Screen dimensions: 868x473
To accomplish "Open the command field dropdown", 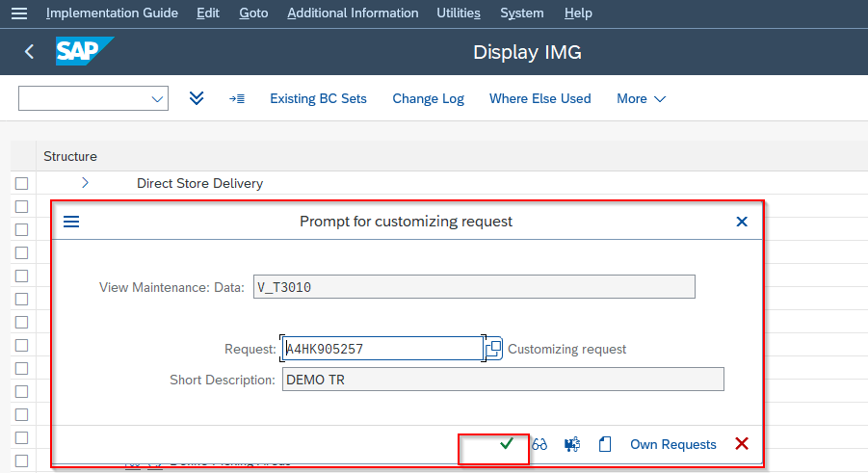I will pos(157,99).
